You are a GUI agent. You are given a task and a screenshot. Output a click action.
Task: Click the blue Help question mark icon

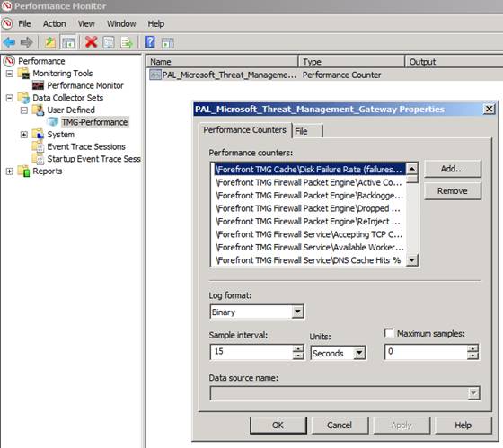150,42
